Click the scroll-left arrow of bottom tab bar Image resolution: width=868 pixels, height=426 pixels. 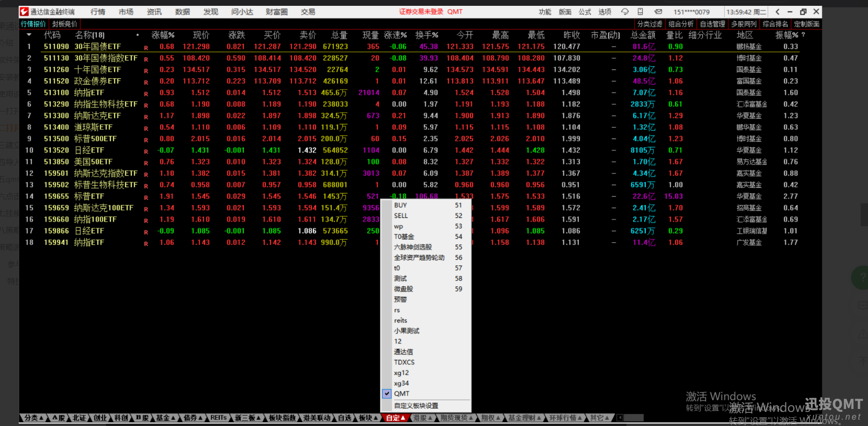click(x=620, y=418)
